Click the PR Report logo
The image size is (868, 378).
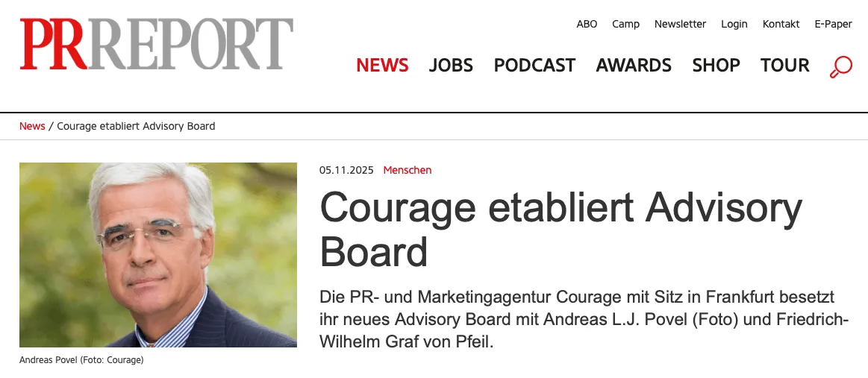point(157,45)
